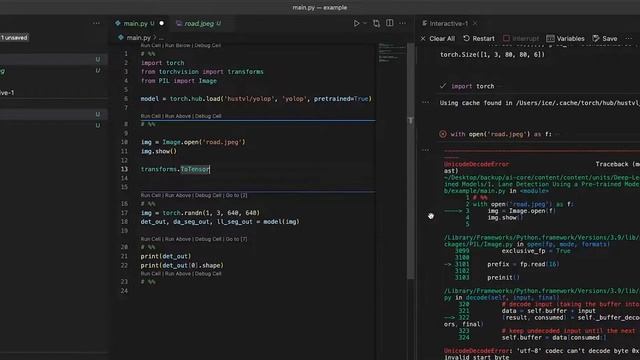The image size is (640, 360).
Task: Click Run Cell above line 20
Action: coord(151,239)
